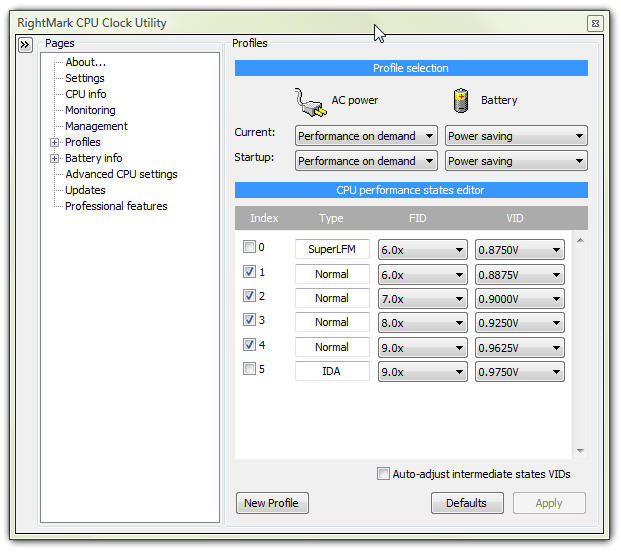Viewport: 621px width, 555px height.
Task: Click the Normal type field for index 3
Action: tap(332, 322)
